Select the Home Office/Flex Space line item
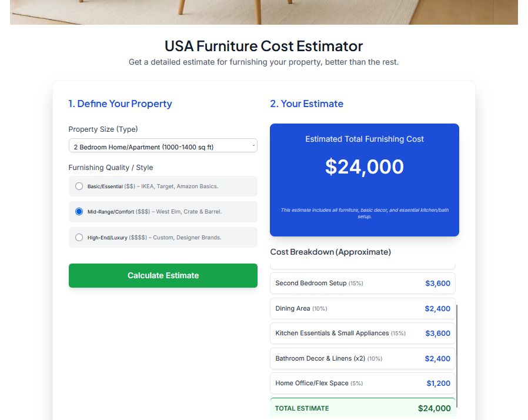The height and width of the screenshot is (420, 528). pos(363,383)
